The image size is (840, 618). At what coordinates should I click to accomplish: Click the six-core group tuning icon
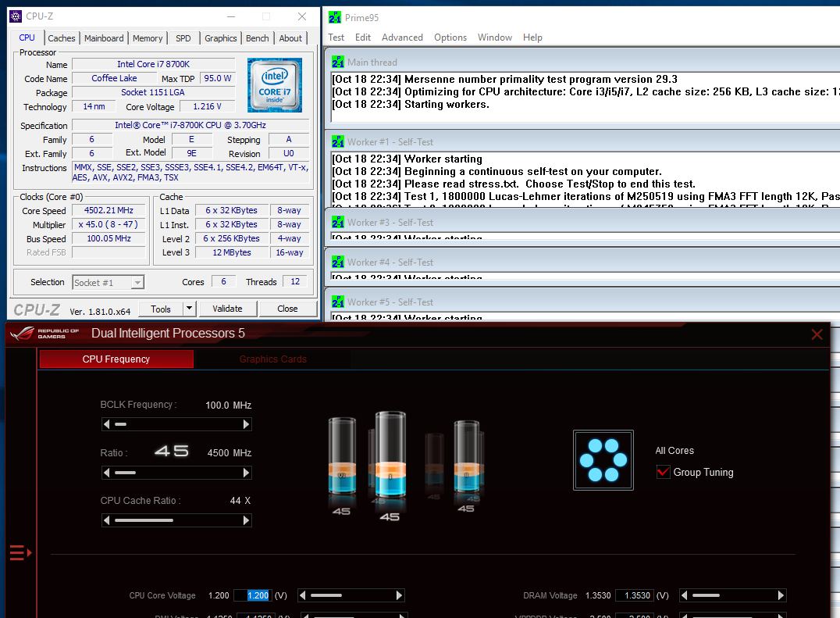(603, 460)
